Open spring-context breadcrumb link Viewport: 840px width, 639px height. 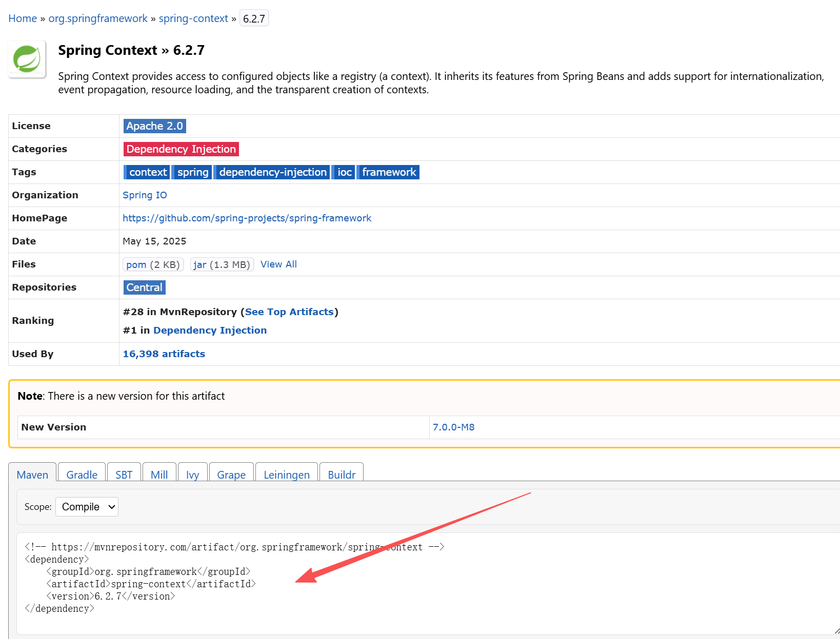[x=193, y=18]
